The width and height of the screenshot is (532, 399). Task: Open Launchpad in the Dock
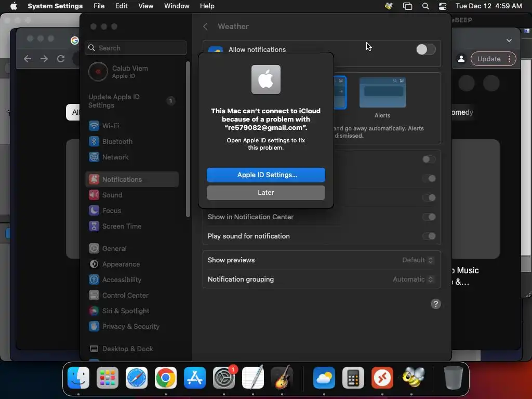[108, 378]
